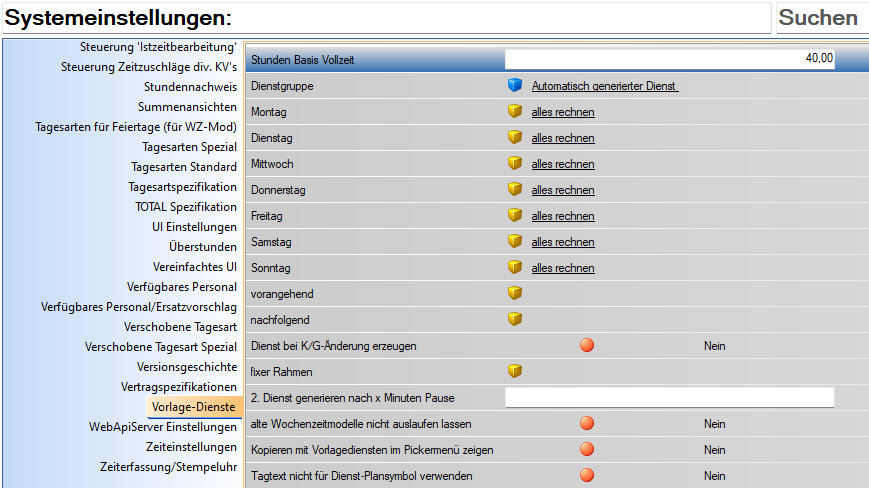The width and height of the screenshot is (869, 488).
Task: Enable 'Tagtext nicht für Dienst-Plansymbol verwenden'
Action: (x=587, y=476)
